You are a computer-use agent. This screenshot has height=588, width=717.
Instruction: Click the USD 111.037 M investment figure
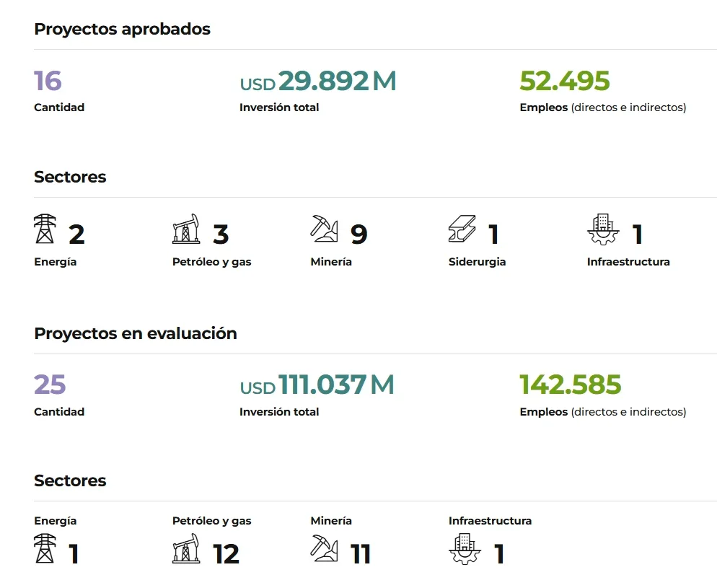tap(317, 385)
